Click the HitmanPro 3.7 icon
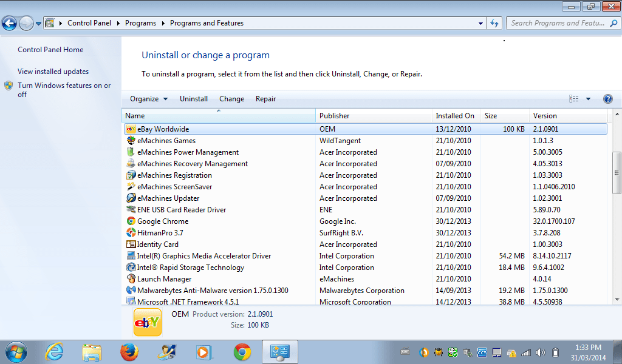The width and height of the screenshot is (622, 364). click(131, 232)
